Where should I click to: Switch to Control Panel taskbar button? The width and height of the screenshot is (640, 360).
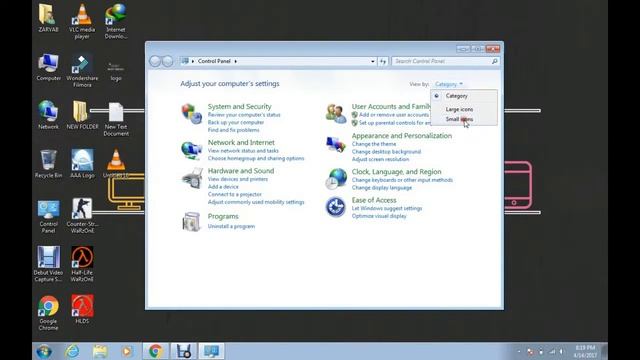coord(211,351)
